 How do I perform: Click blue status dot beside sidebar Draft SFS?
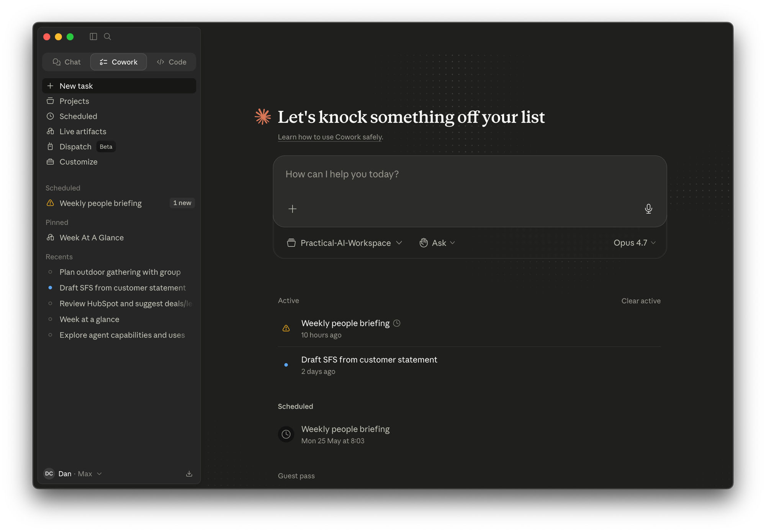50,287
